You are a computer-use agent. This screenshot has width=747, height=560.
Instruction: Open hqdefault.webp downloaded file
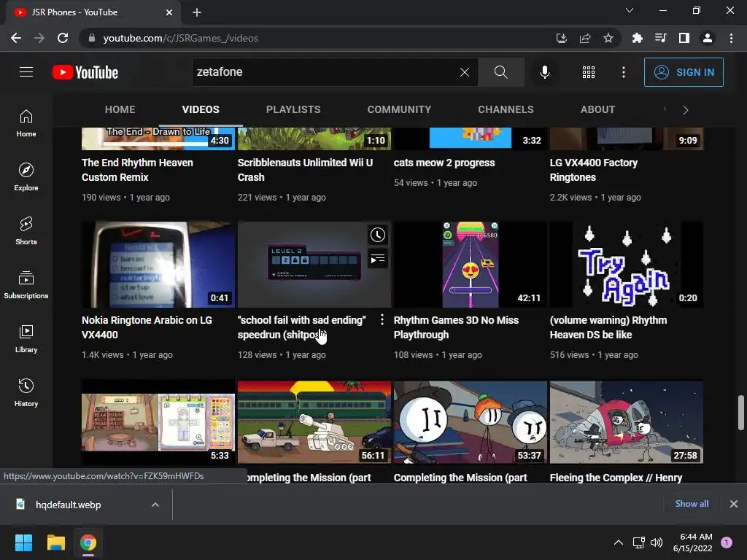pyautogui.click(x=68, y=505)
